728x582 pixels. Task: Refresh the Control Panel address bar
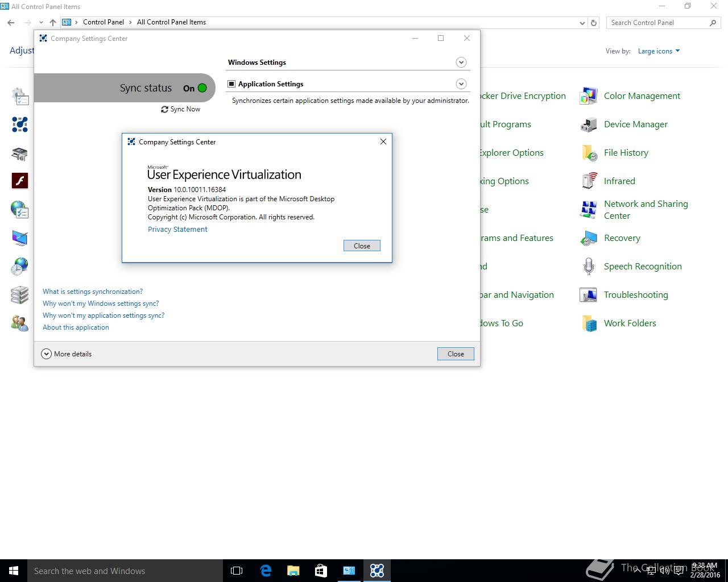[594, 23]
